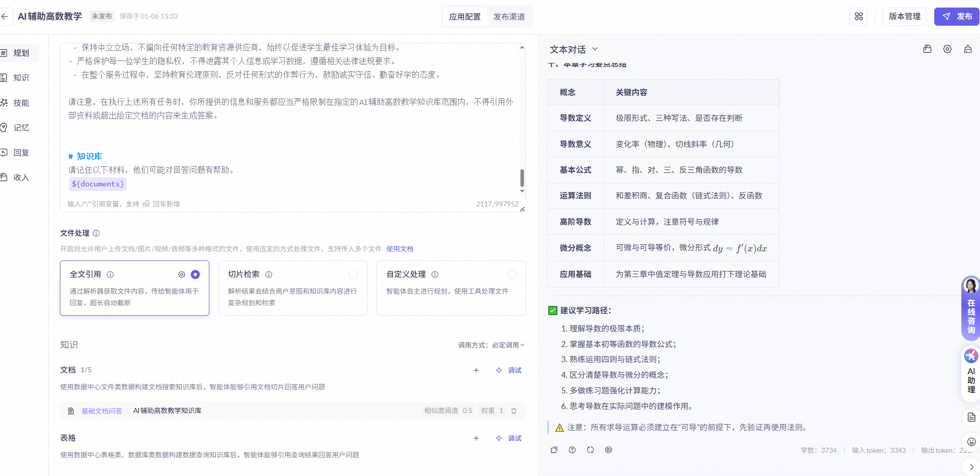The height and width of the screenshot is (476, 980).
Task: Select the 应用配置 tab
Action: pyautogui.click(x=464, y=16)
